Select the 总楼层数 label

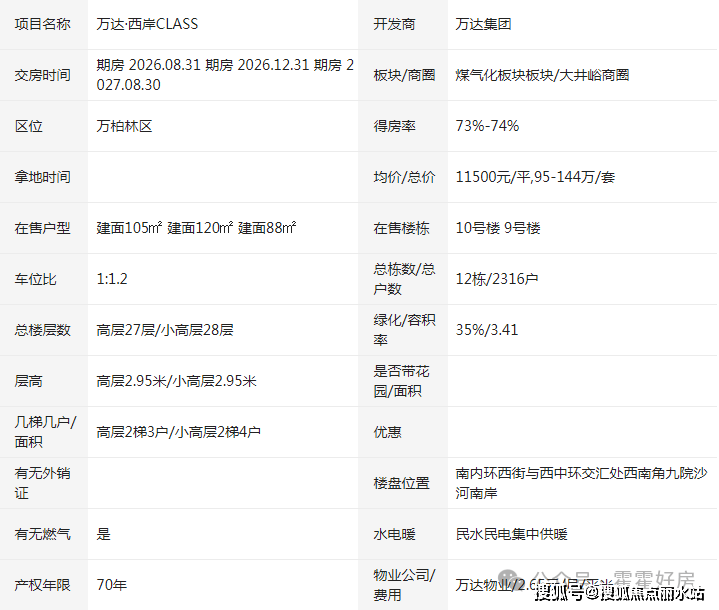43,330
